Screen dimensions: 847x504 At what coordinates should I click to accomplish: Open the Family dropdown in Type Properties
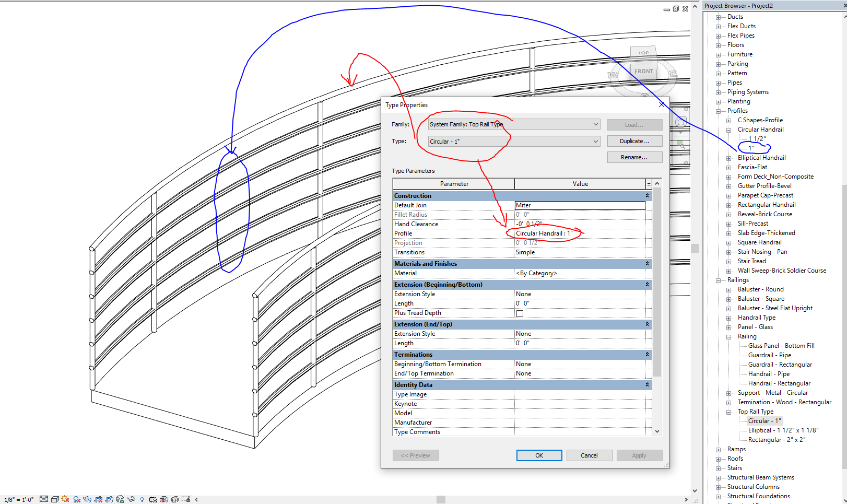(514, 124)
